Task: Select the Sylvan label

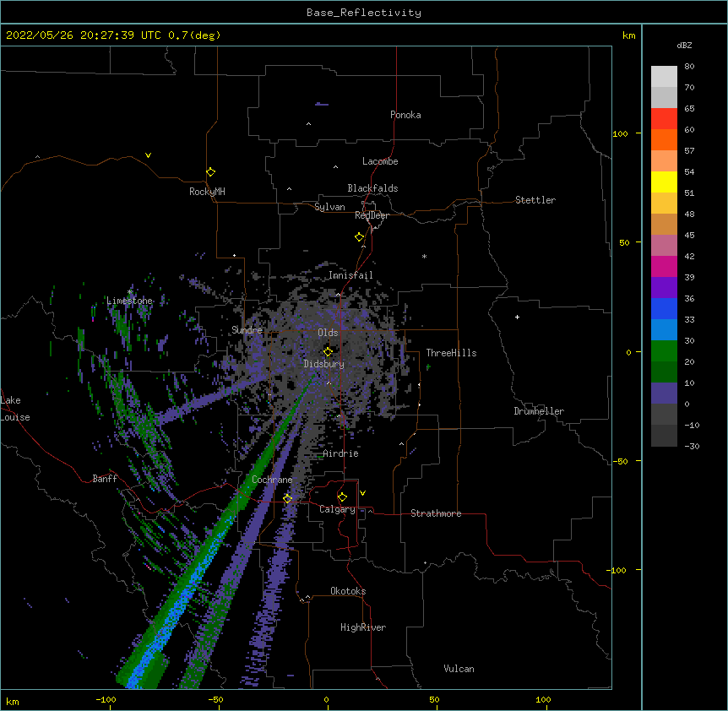Action: 329,207
